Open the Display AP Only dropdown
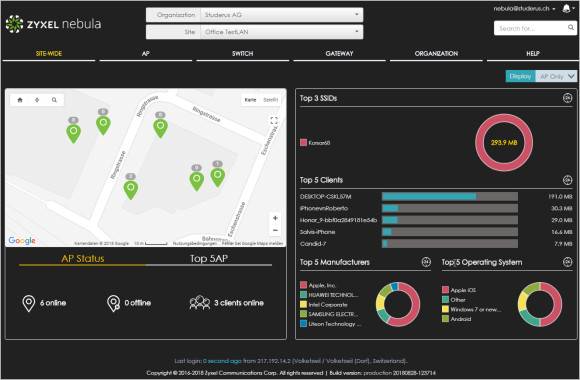The width and height of the screenshot is (580, 380). point(556,76)
